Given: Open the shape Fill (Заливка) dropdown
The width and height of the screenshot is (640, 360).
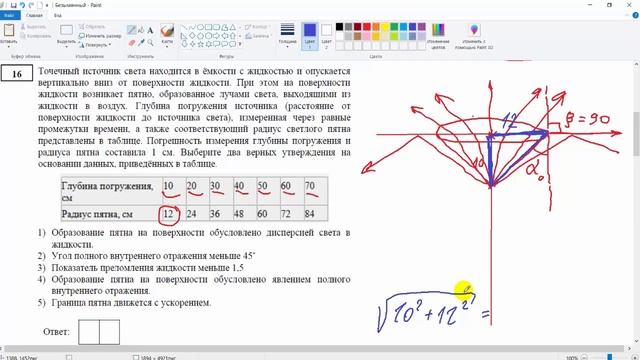Looking at the screenshot, I should click(258, 36).
